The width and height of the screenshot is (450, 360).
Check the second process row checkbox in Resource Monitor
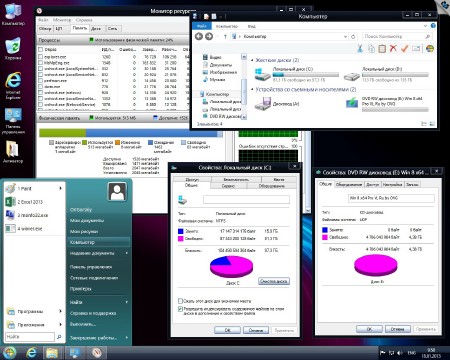pyautogui.click(x=41, y=63)
